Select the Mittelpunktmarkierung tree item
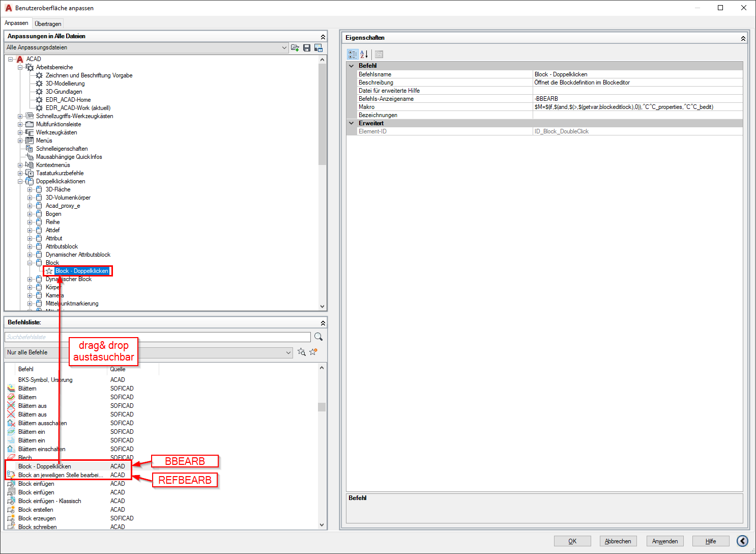756x554 pixels. (72, 303)
